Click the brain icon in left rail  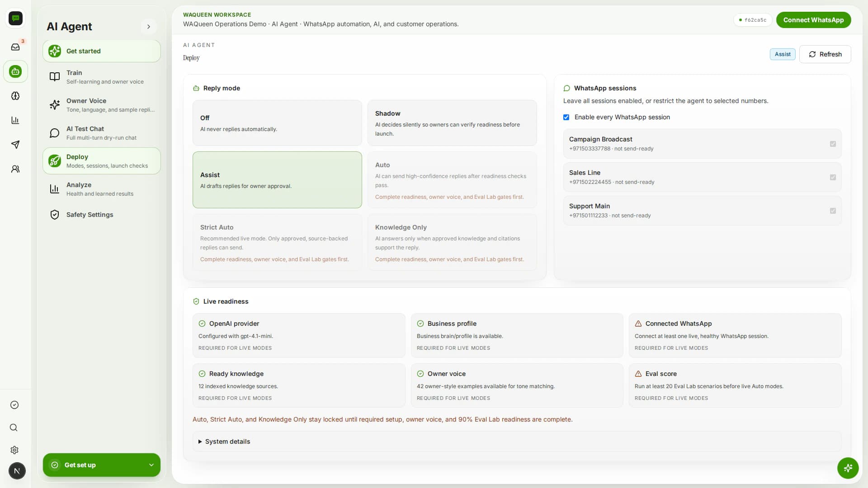[x=15, y=96]
